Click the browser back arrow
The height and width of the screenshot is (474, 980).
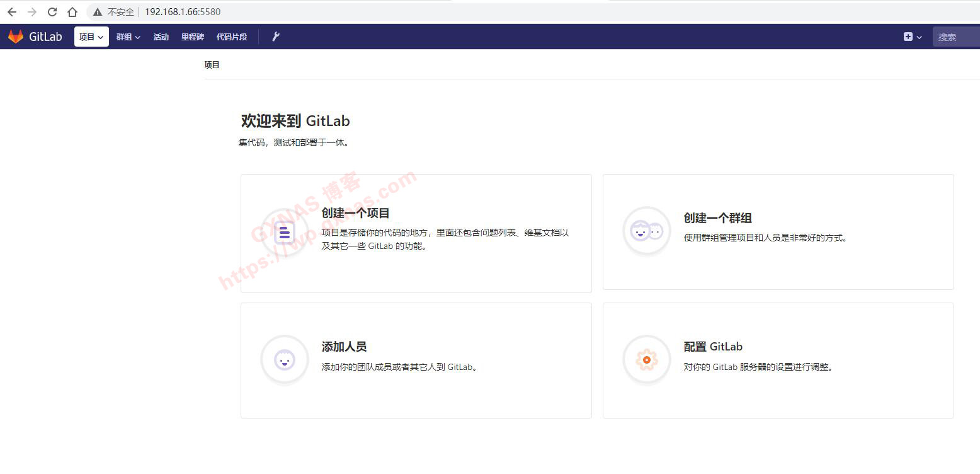[x=12, y=12]
